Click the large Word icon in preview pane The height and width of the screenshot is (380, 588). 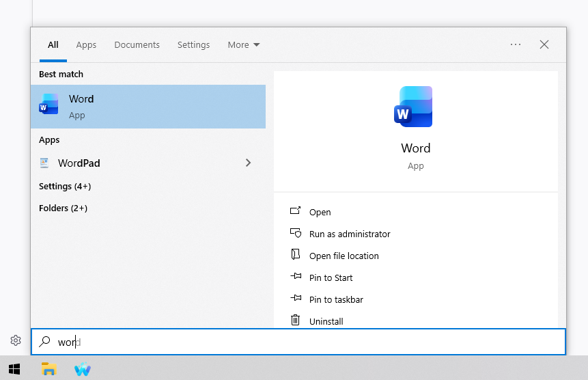[x=413, y=107]
